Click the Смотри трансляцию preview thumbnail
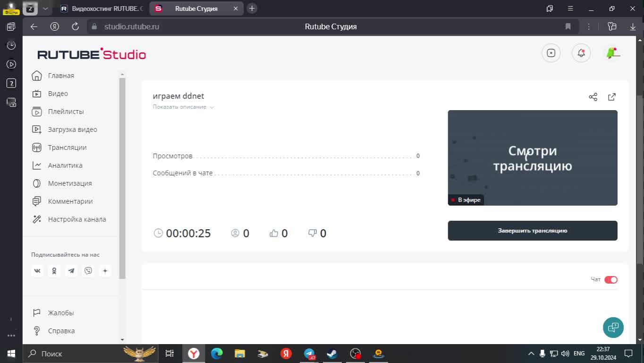This screenshot has width=644, height=363. [533, 158]
